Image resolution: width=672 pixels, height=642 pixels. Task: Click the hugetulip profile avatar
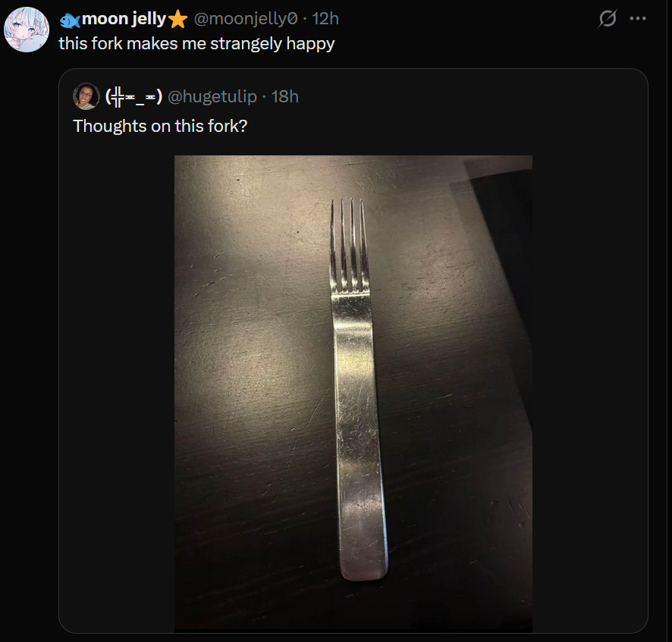[x=86, y=96]
